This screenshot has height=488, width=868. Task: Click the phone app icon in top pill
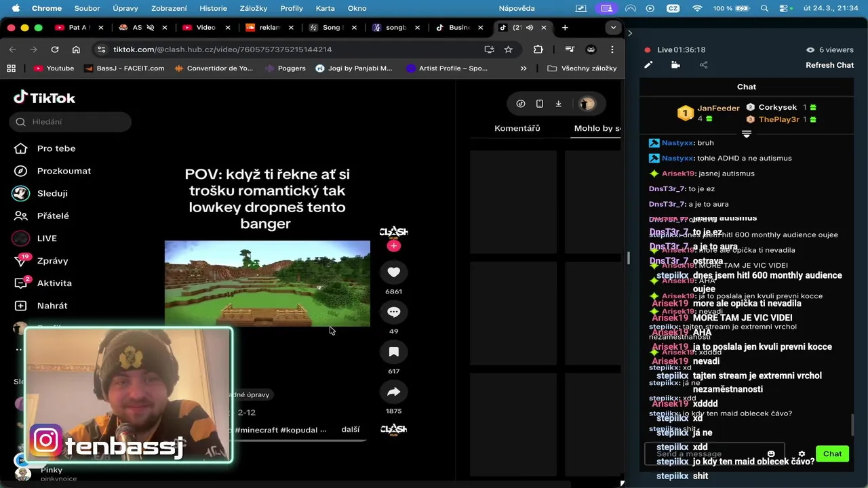(x=539, y=104)
